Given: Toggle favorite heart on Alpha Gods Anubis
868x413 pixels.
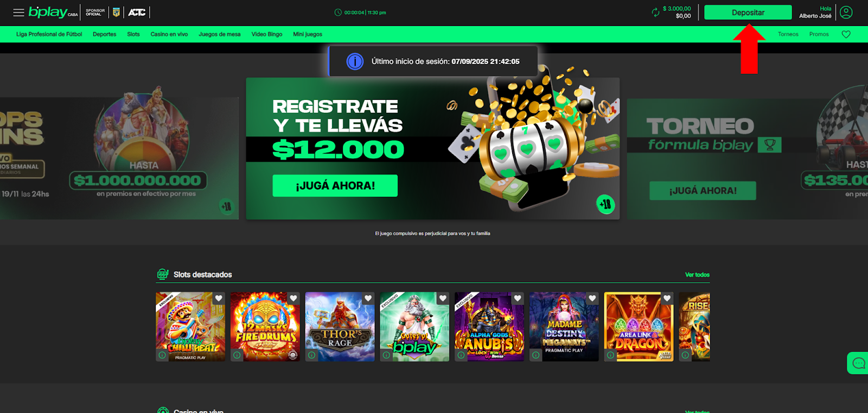Looking at the screenshot, I should click(518, 298).
